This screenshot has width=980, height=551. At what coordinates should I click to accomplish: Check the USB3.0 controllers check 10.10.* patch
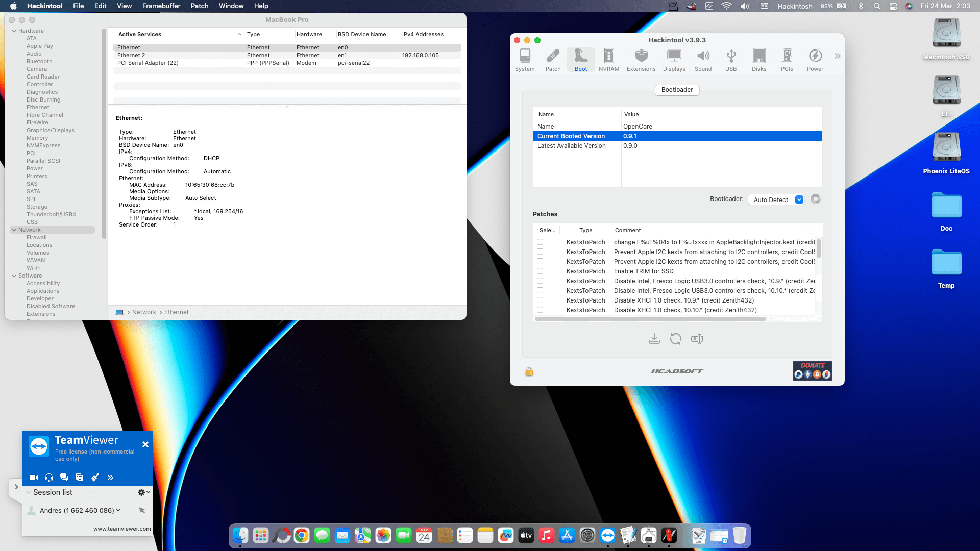point(540,291)
